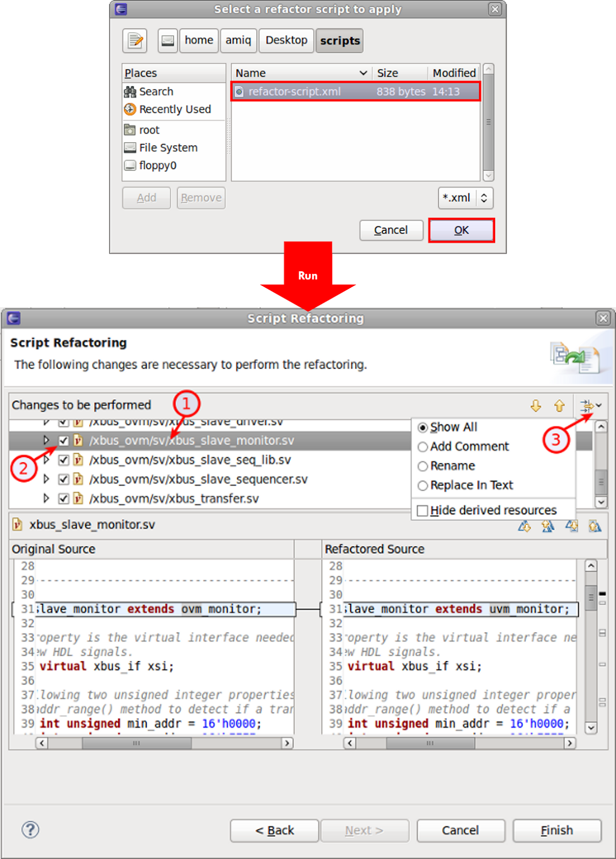Expand the xbus_slave_seq_lib.sv tree node

point(46,460)
